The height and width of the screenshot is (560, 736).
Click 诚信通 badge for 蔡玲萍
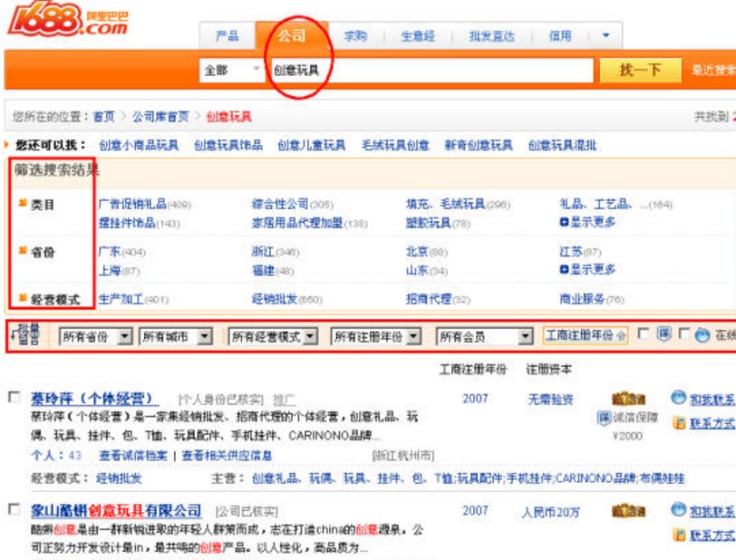pos(628,399)
